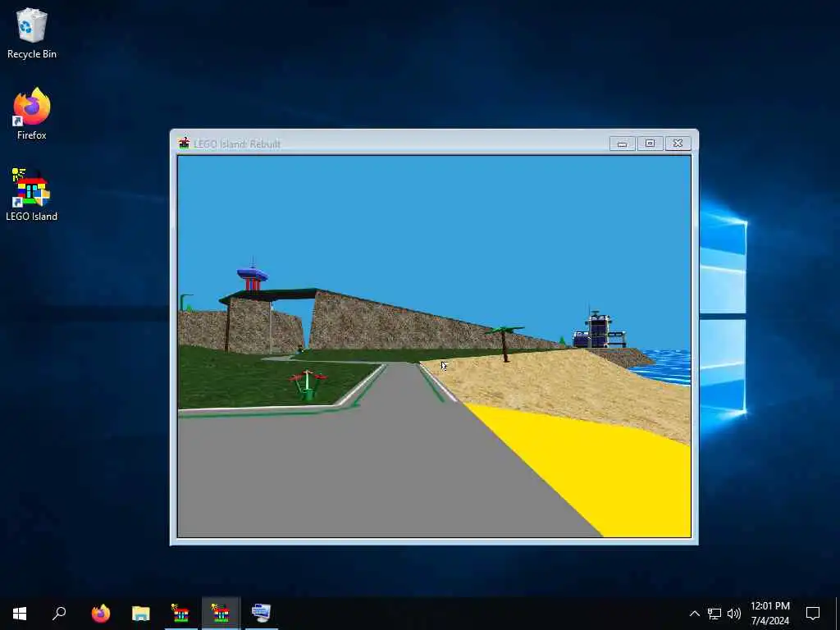Maximize the LEGO Island: Rebuilt window

(x=650, y=144)
